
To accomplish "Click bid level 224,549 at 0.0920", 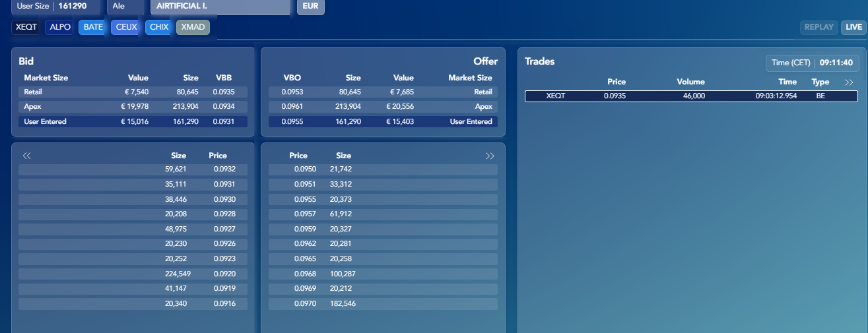I will tap(133, 274).
